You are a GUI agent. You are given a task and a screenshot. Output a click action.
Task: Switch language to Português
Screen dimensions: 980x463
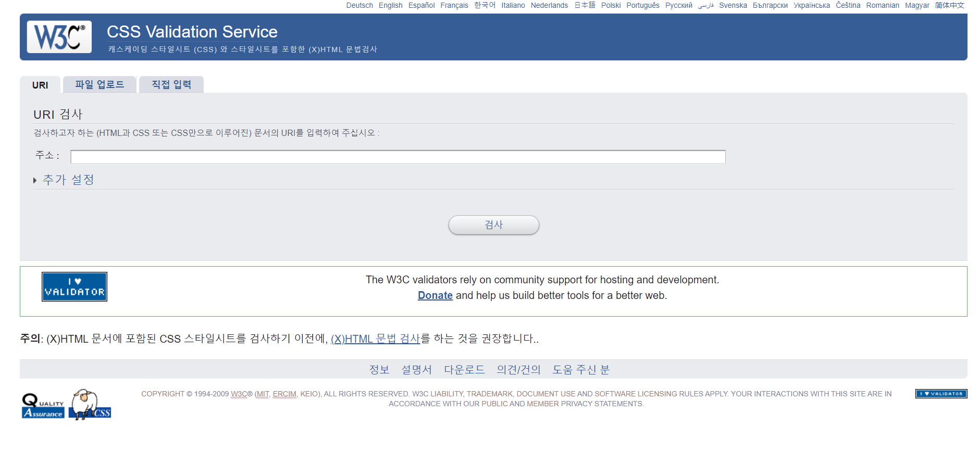pyautogui.click(x=643, y=5)
